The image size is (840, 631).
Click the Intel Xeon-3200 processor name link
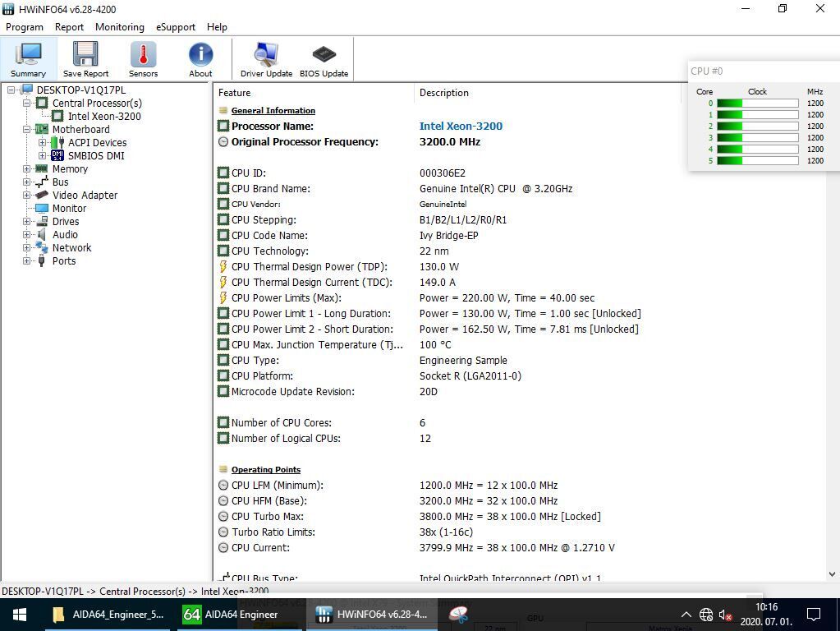(461, 126)
